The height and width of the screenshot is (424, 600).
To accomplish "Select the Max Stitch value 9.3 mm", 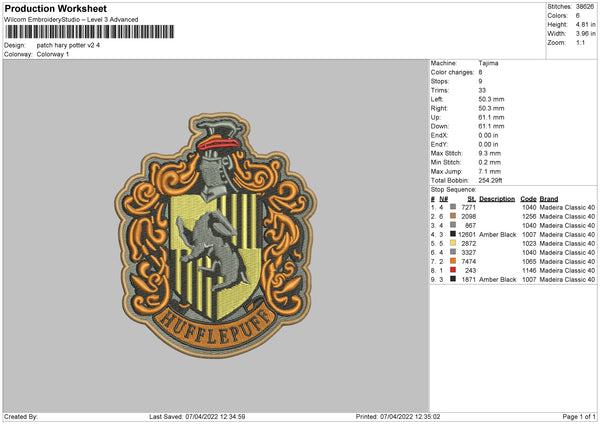I will coord(489,153).
